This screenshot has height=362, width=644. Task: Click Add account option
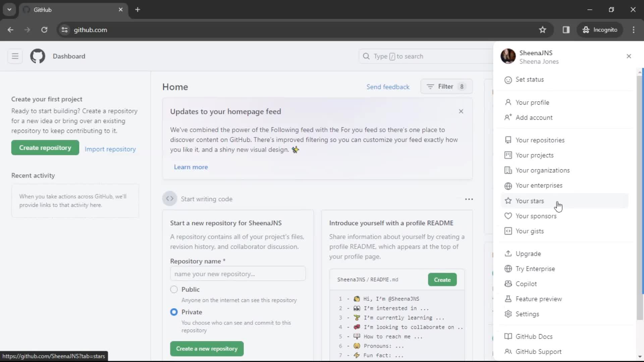point(534,117)
